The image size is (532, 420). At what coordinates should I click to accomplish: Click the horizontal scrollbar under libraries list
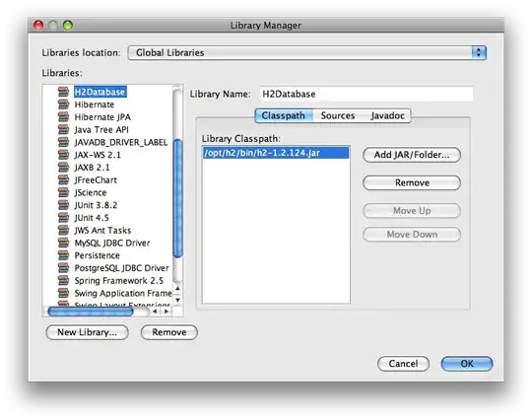pyautogui.click(x=91, y=312)
